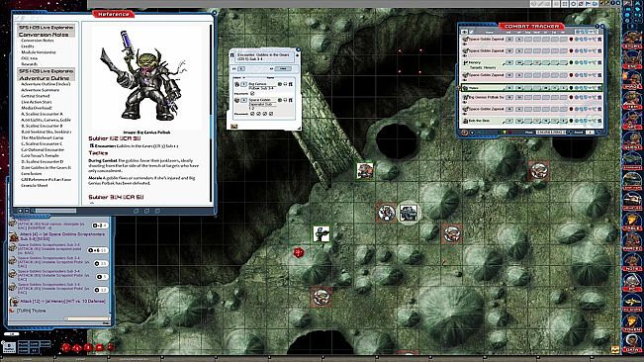Click friend-or-foe icon on Henery row
The width and height of the screenshot is (644, 362).
pos(571,62)
